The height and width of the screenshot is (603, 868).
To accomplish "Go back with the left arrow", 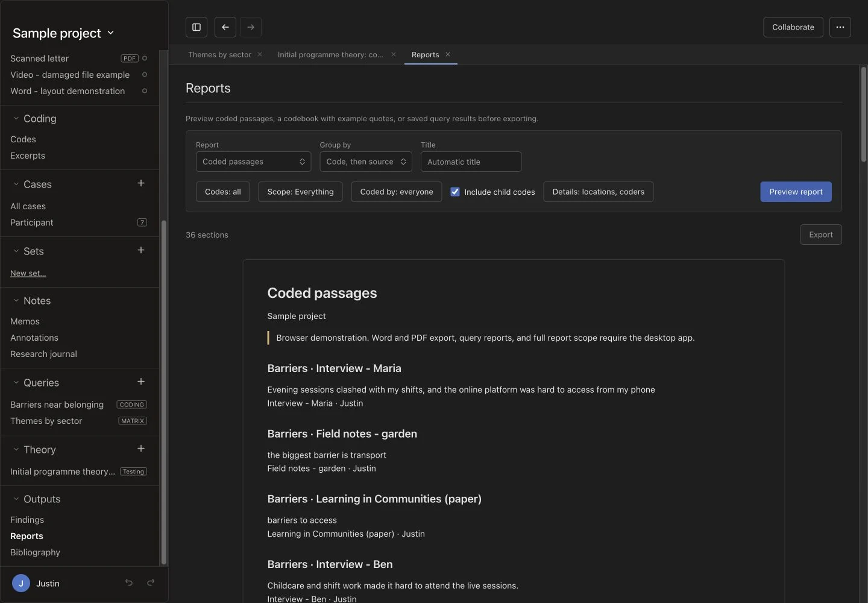I will click(x=225, y=27).
